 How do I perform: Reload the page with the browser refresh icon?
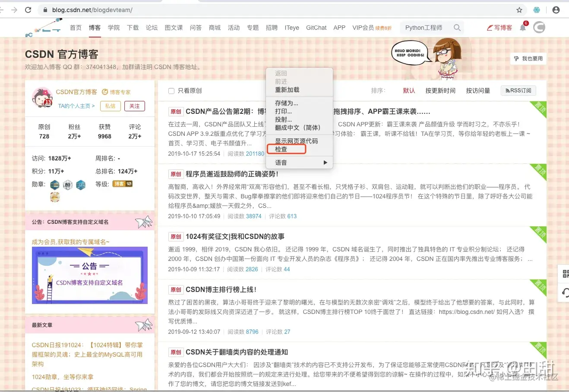point(28,9)
